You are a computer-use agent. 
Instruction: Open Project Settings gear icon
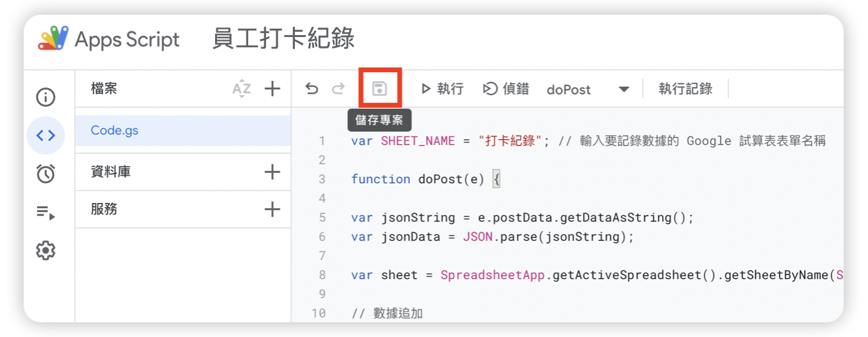[x=45, y=251]
